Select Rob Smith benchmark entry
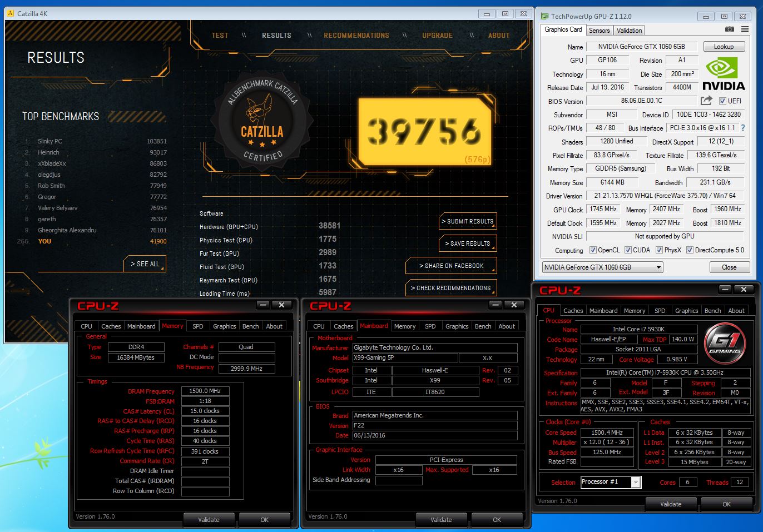Screen dimensions: 763x532 coord(95,186)
